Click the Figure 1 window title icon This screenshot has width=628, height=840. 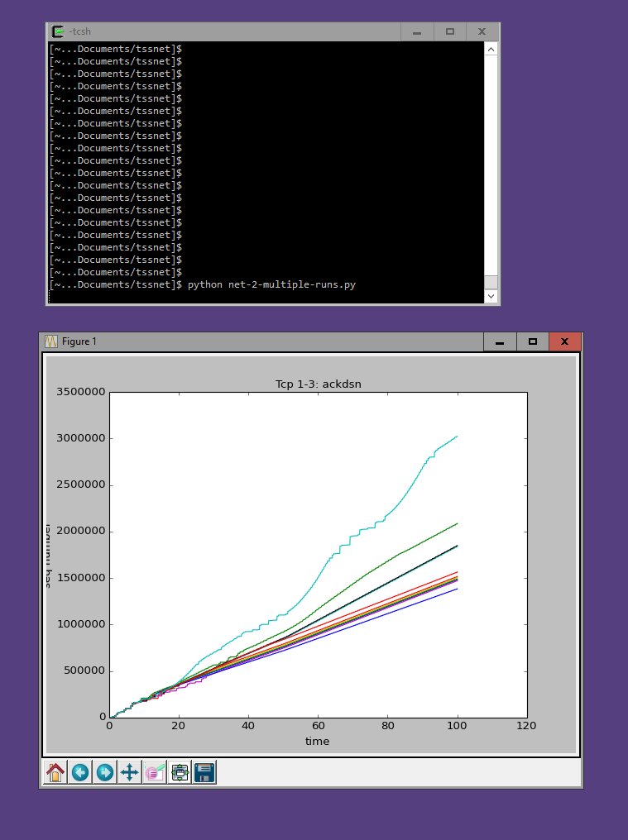click(x=51, y=341)
